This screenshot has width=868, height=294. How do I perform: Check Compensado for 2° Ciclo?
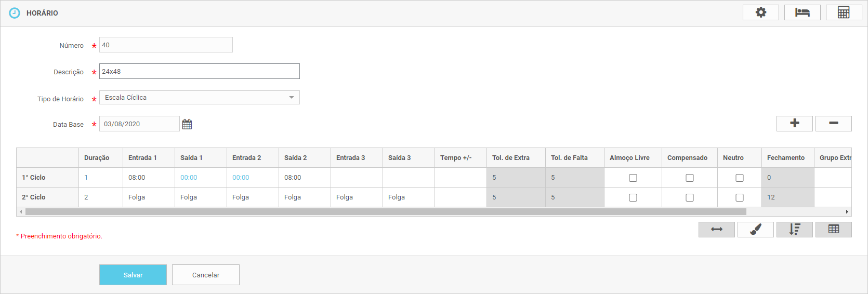689,197
